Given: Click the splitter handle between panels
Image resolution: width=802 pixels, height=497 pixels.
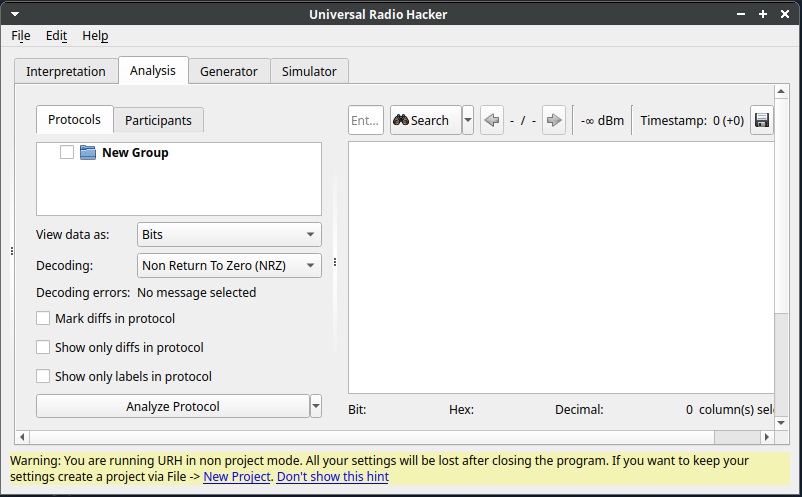Looking at the screenshot, I should [x=335, y=262].
